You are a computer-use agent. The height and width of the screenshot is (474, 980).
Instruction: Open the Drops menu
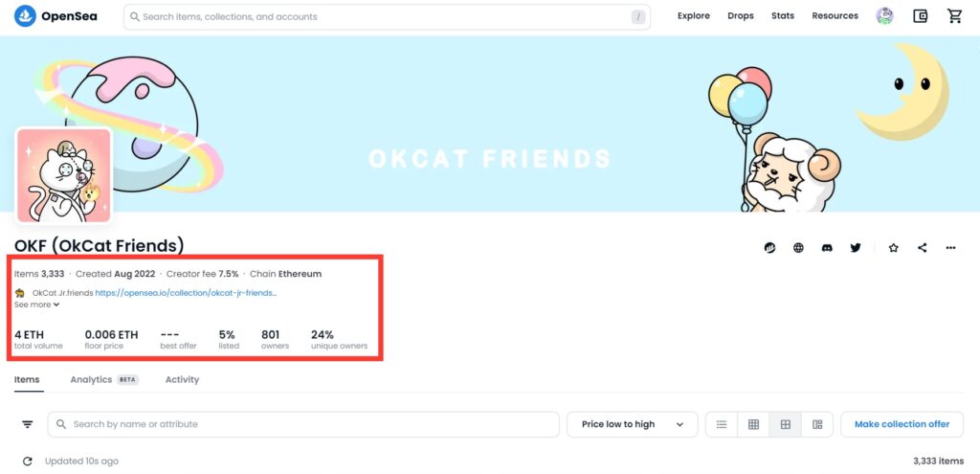point(741,16)
